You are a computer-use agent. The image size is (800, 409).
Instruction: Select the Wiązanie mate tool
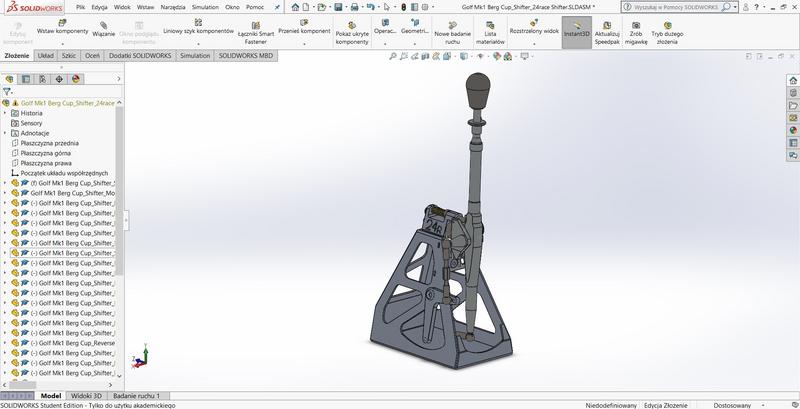pos(104,29)
